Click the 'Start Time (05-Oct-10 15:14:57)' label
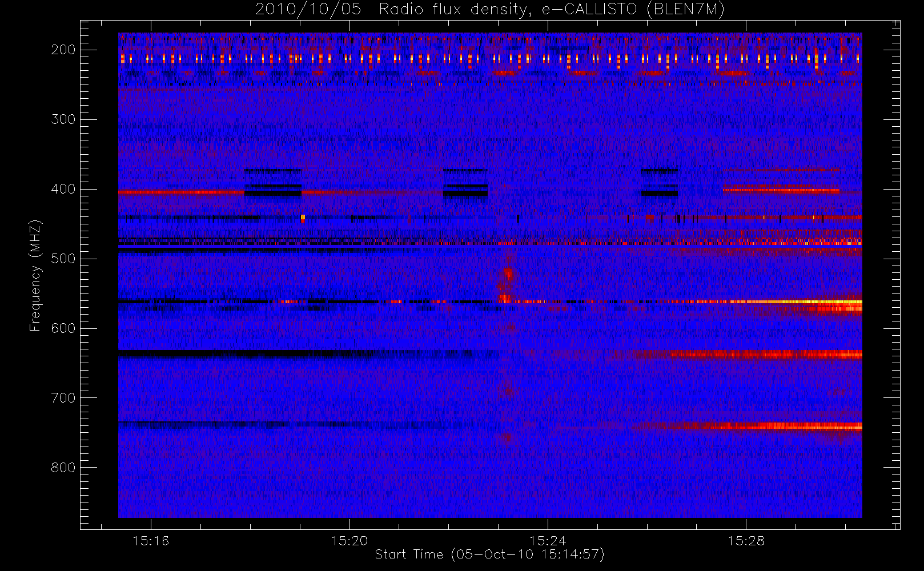The image size is (924, 571). coord(489,554)
